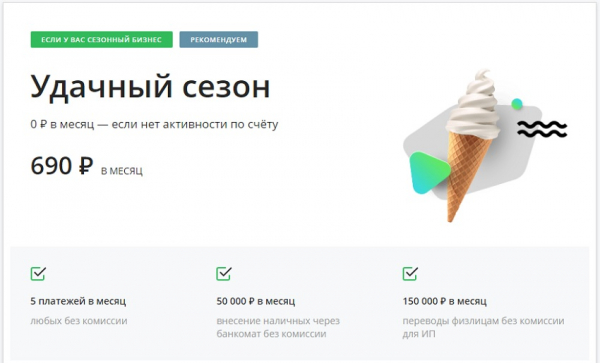The height and width of the screenshot is (363, 600).
Task: Click 'любых без комиссии' description
Action: [x=79, y=321]
